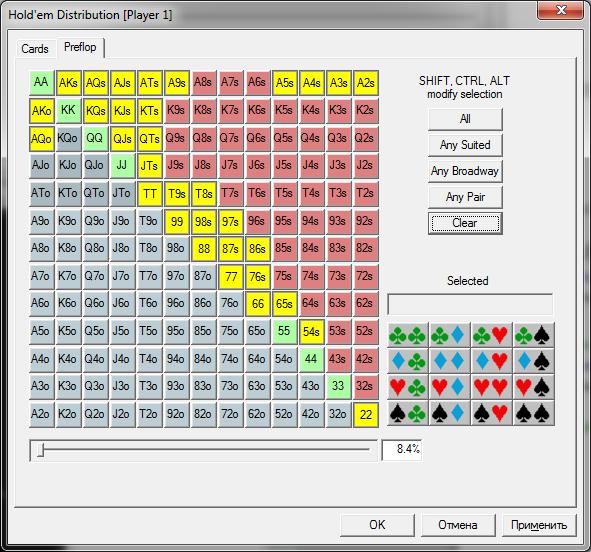Click the Any Broadway button
Image resolution: width=591 pixels, height=552 pixels.
pos(465,171)
